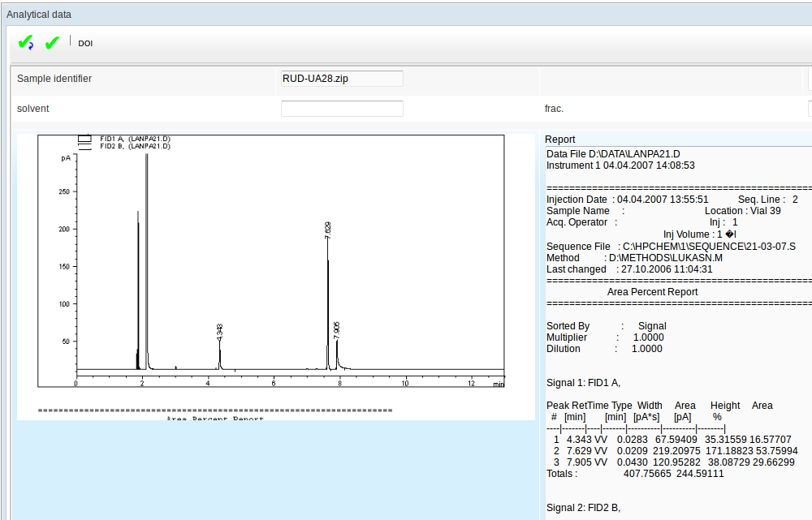Image resolution: width=812 pixels, height=520 pixels.
Task: Click the frac. input field at right edge
Action: (810, 109)
